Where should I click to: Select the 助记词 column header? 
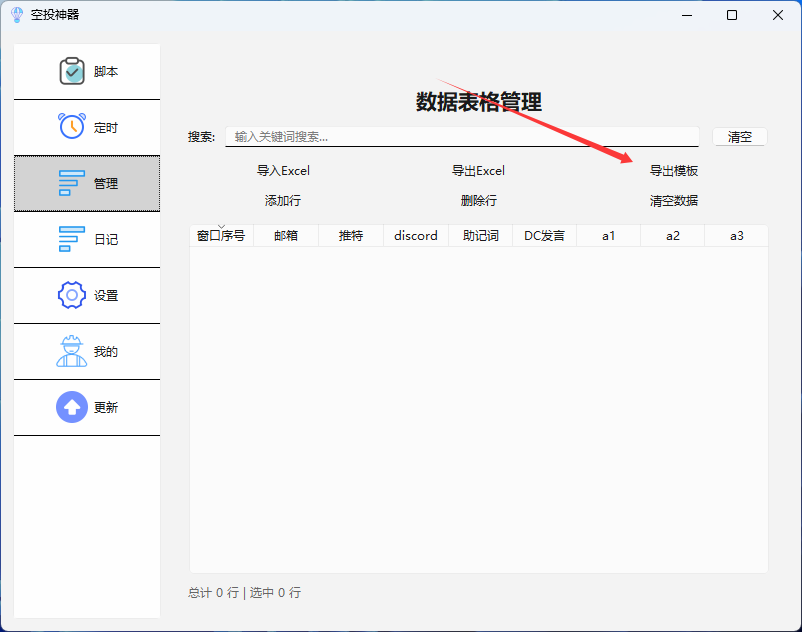[480, 235]
